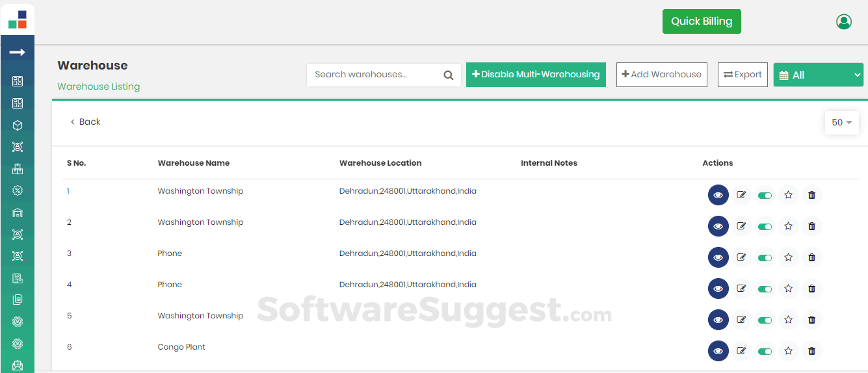View details of row 2 warehouse

coord(718,226)
